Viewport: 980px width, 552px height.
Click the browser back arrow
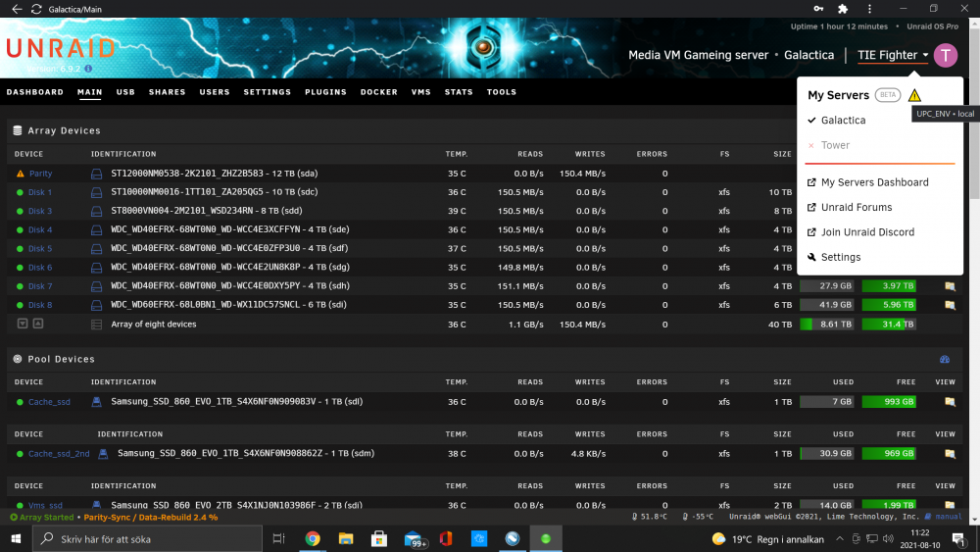coord(17,9)
